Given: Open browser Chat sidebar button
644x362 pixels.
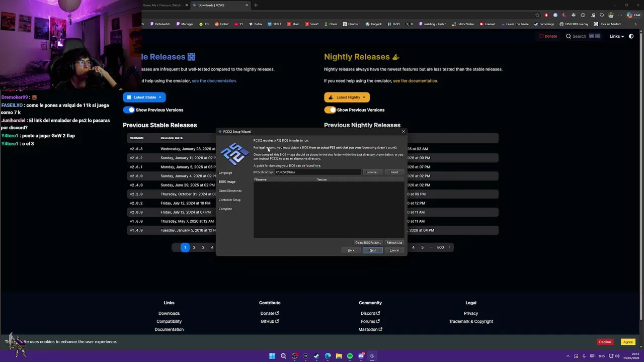Looking at the screenshot, I should pyautogui.click(x=633, y=15).
